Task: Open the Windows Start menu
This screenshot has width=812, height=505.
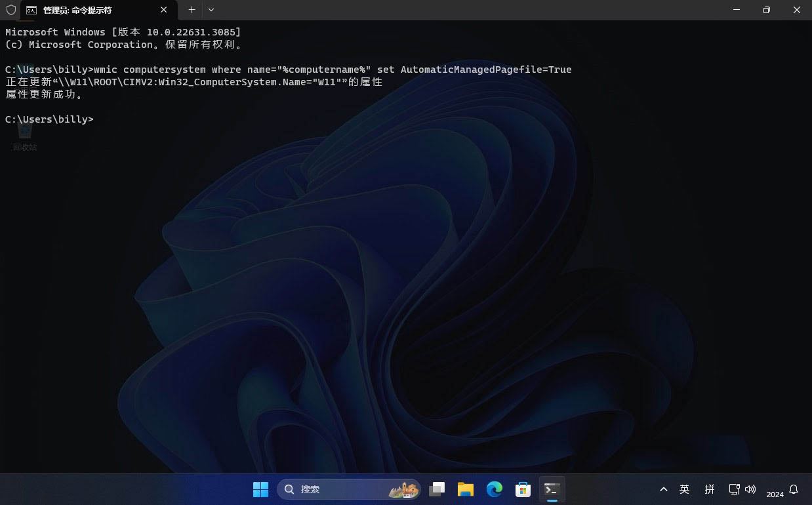Action: pos(260,489)
